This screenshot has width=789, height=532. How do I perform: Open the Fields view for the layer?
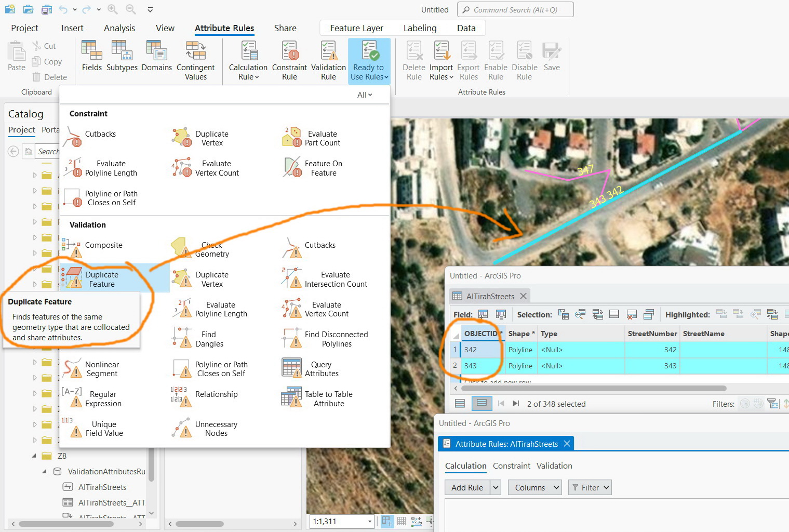pyautogui.click(x=91, y=57)
